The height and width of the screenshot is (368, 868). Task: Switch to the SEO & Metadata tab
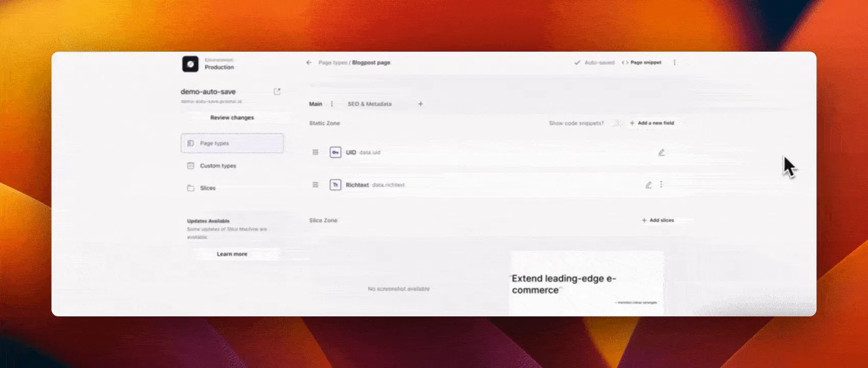point(370,104)
